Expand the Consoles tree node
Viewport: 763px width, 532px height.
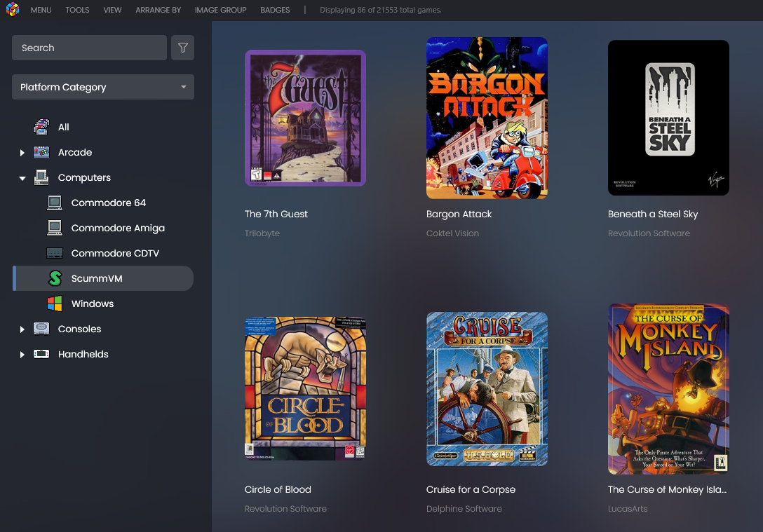22,329
